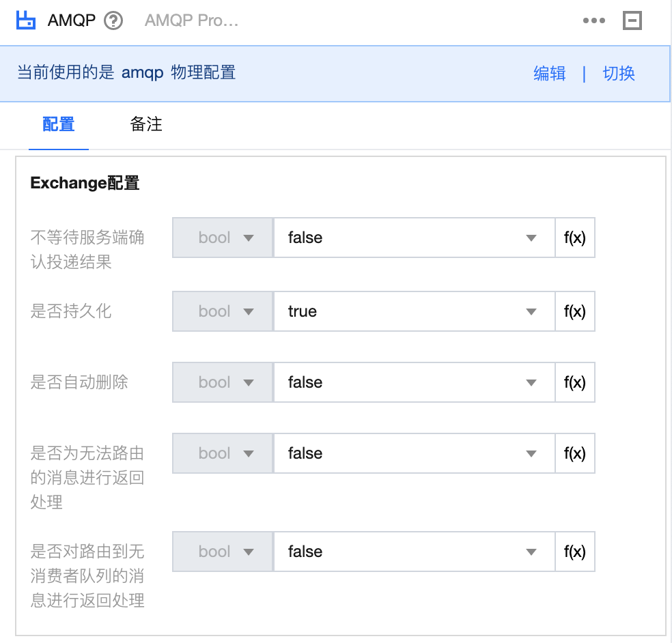Open the bool type selector for 是否持久化
Viewport: 672px width, 643px height.
(222, 311)
